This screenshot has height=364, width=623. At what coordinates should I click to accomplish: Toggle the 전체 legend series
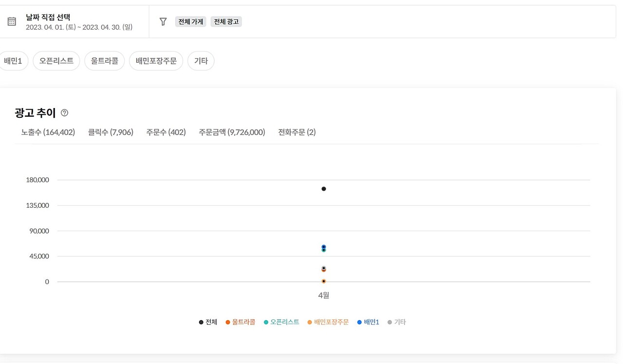(208, 322)
